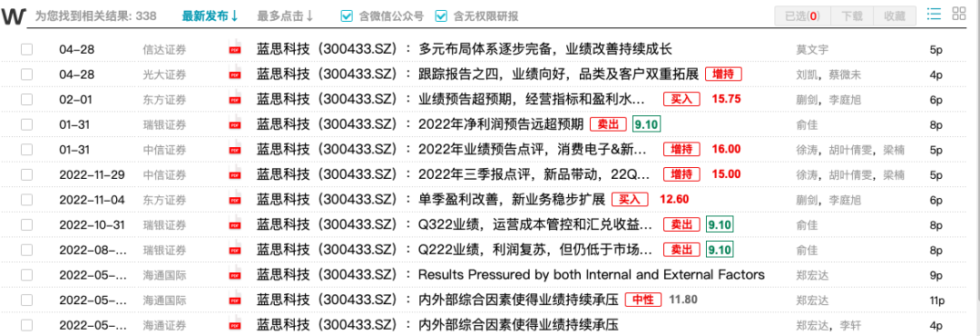Image resolution: width=980 pixels, height=336 pixels.
Task: Open PDF icon for 瑞银证券 01-31 report
Action: [x=235, y=124]
